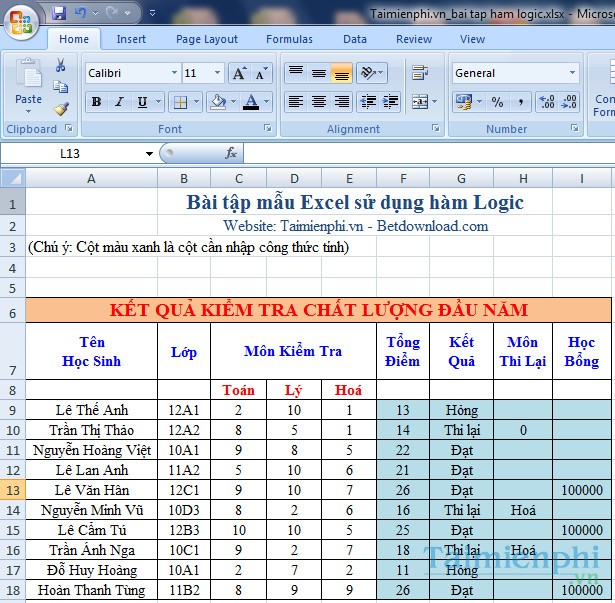Click the Insert Function fx button

(231, 153)
